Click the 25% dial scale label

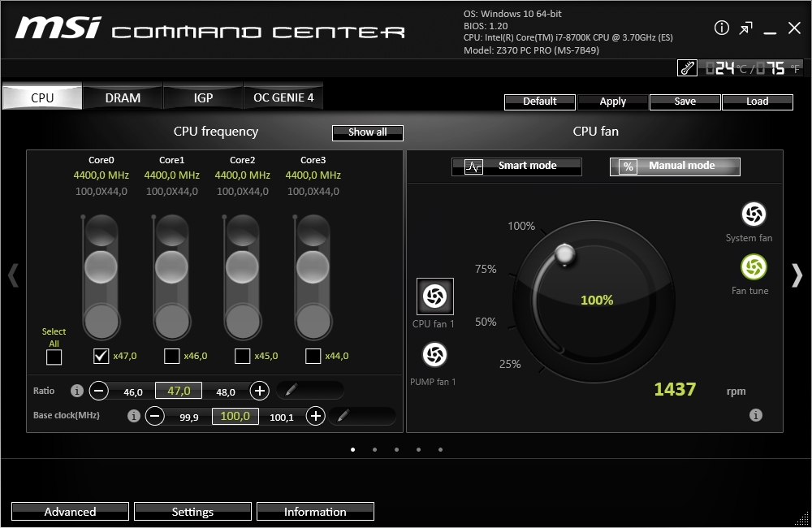click(x=510, y=364)
